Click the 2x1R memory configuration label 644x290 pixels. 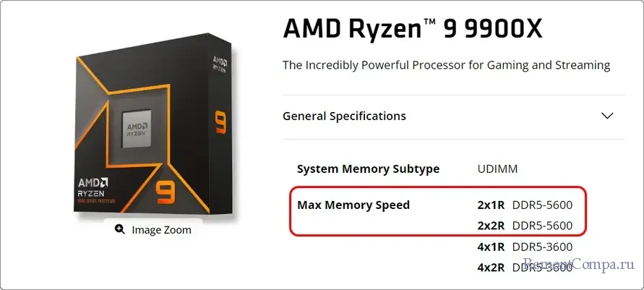[x=491, y=205]
